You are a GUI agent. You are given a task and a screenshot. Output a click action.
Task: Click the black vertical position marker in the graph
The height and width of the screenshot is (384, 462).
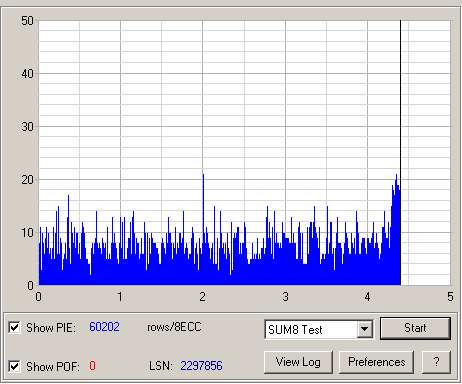click(401, 153)
